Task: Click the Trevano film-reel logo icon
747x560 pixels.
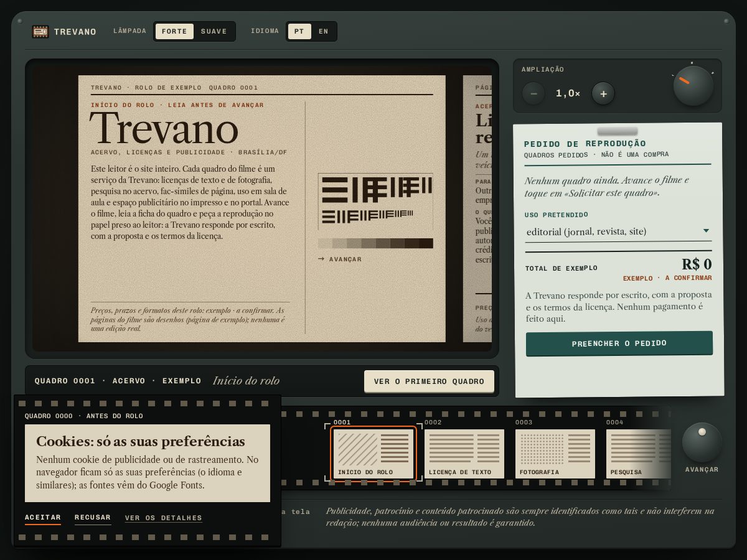Action: [x=40, y=32]
